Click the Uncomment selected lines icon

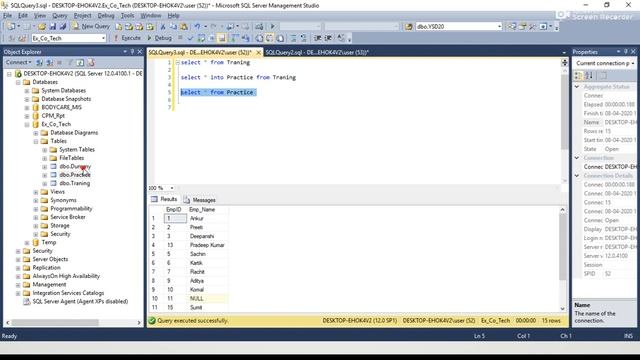(x=303, y=38)
